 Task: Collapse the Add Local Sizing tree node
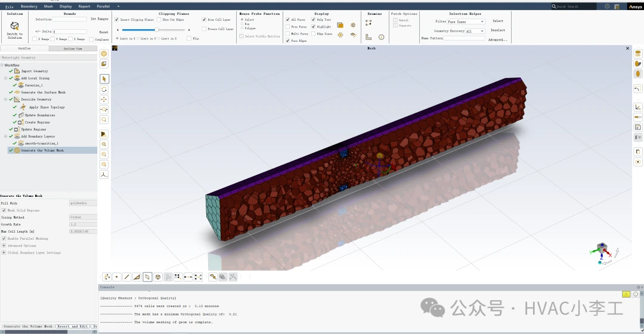[x=6, y=78]
